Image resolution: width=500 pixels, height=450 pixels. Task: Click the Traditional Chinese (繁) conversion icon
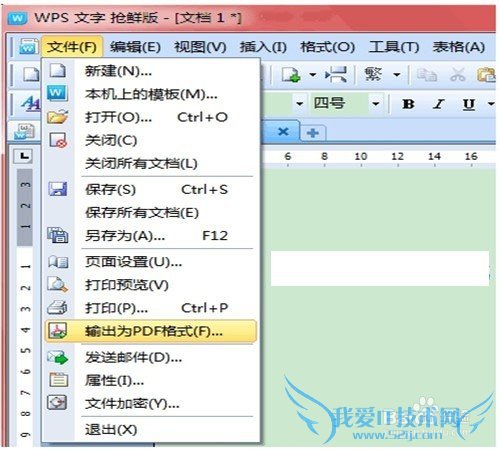373,74
